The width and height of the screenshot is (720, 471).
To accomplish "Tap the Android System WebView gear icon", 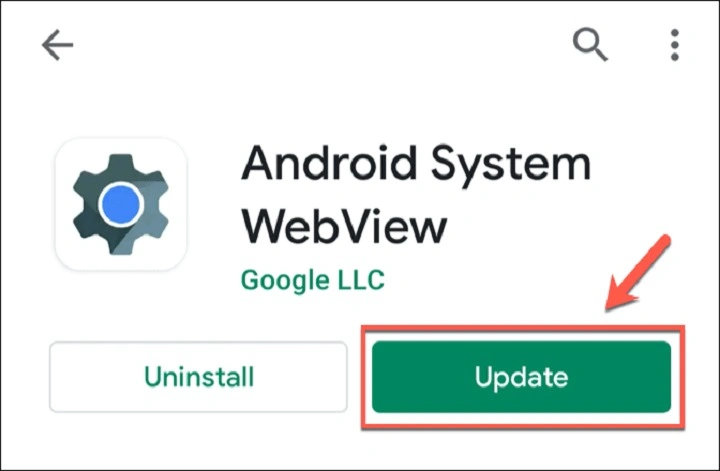I will pos(121,204).
